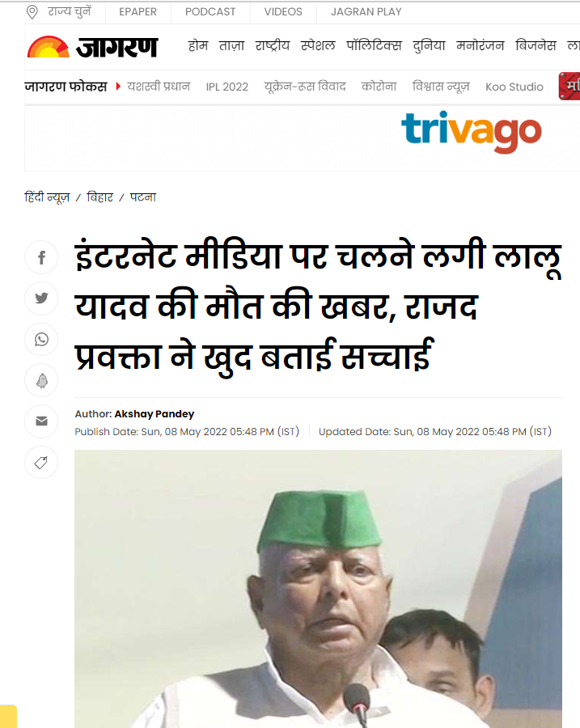Share article via Twitter bird icon
Image resolution: width=580 pixels, height=728 pixels.
pyautogui.click(x=41, y=298)
